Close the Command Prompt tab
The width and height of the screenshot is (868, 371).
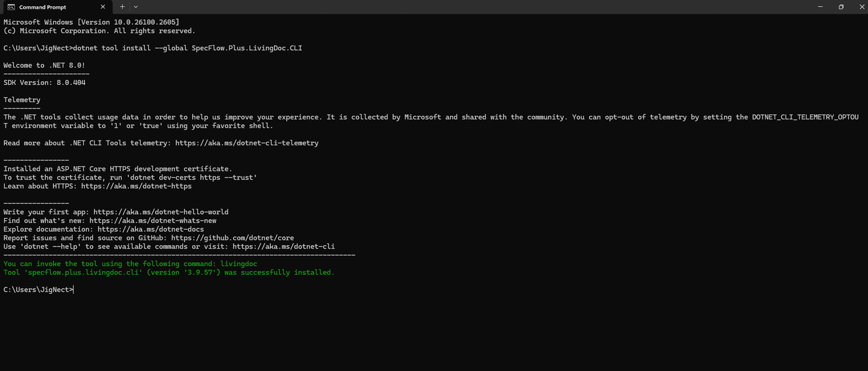[103, 7]
